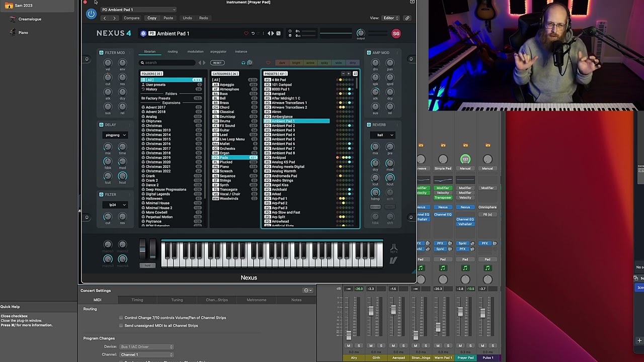Enable Control Change 7/10 controls Volume/Pan checkbox

tap(121, 318)
